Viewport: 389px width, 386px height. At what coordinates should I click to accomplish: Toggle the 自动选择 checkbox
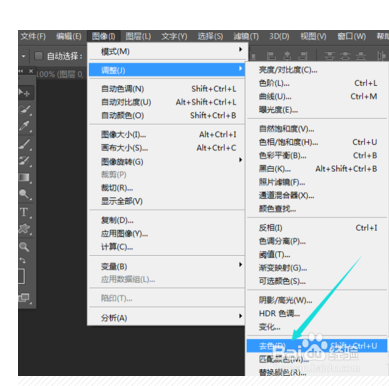[x=39, y=56]
